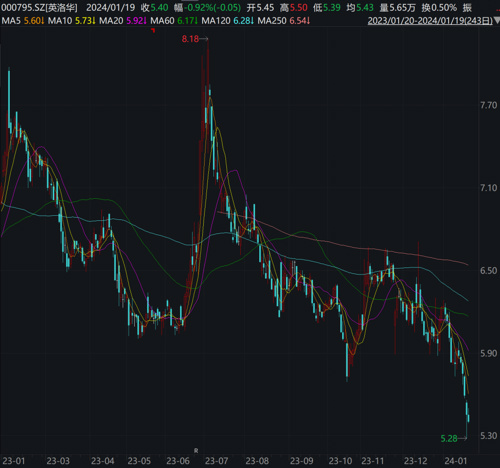This screenshot has width=500, height=468.
Task: Click the 5.28 lowest price marker
Action: (x=454, y=438)
